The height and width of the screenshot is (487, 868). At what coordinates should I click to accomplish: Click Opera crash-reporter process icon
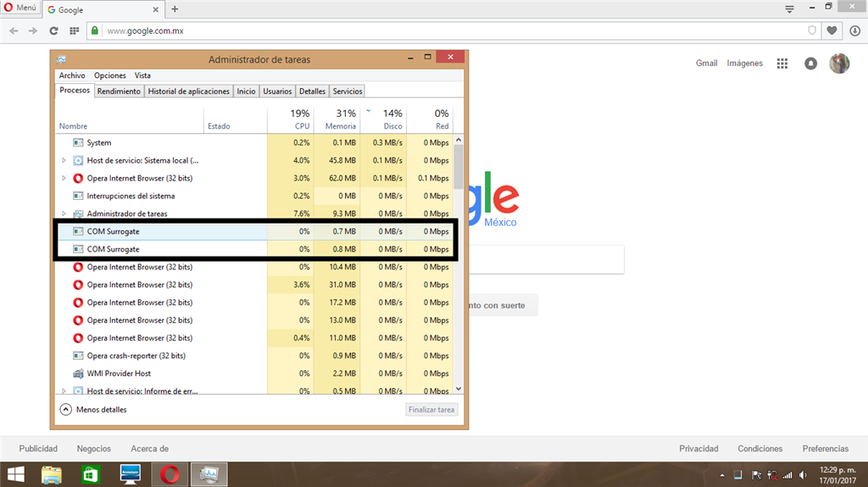78,356
